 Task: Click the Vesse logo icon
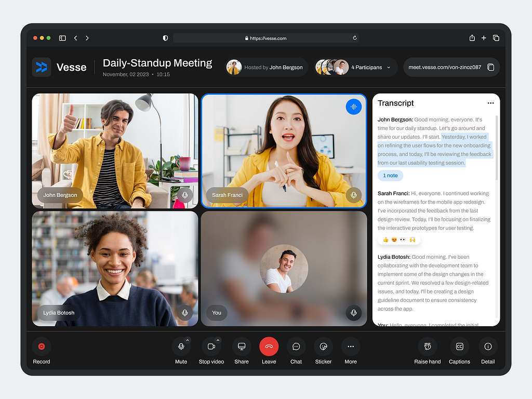(x=42, y=67)
